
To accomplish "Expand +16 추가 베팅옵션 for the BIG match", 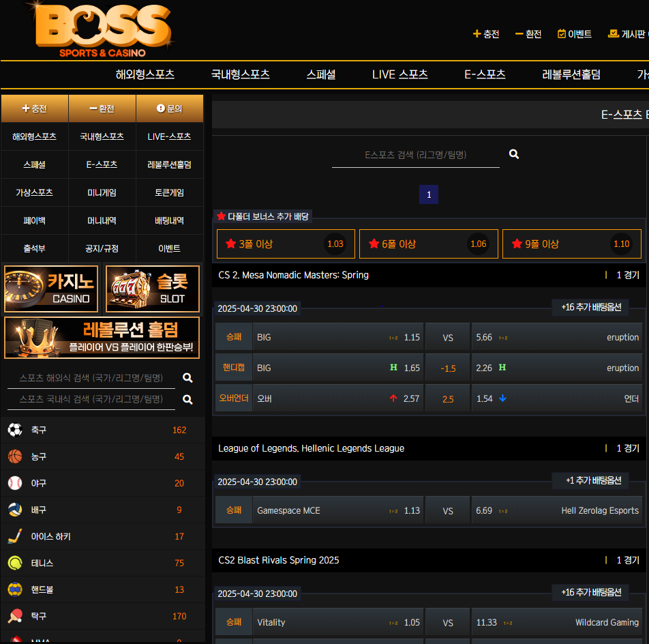I will (x=590, y=307).
